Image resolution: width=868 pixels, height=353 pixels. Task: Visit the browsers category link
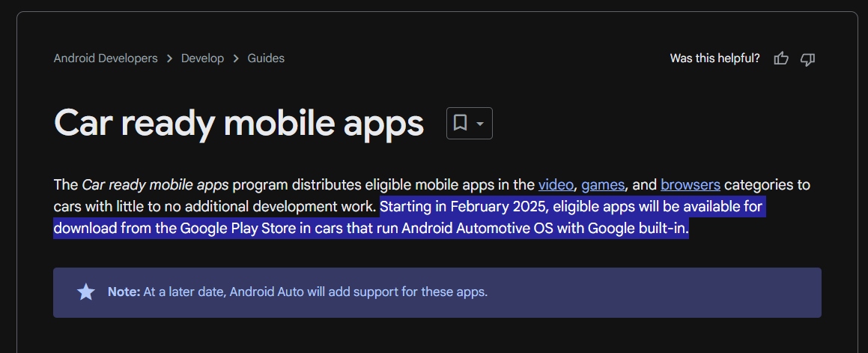click(x=690, y=184)
